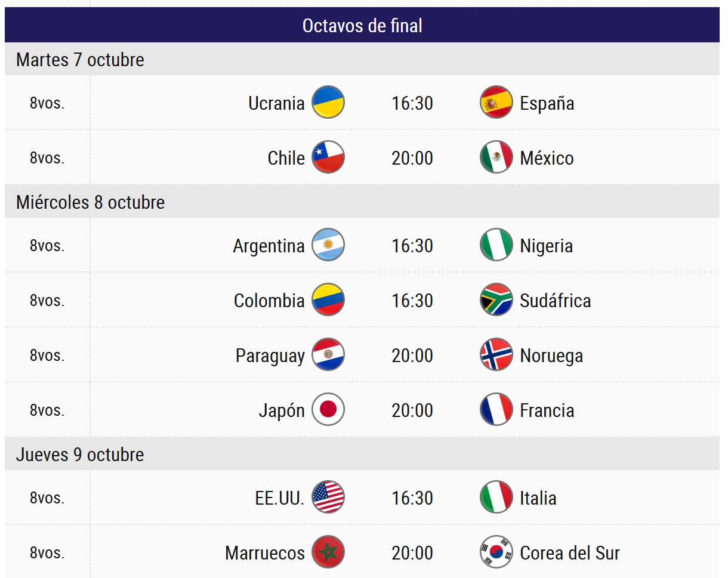This screenshot has width=728, height=578.
Task: Click the 16:30 time for Ucrania–España
Action: click(412, 103)
